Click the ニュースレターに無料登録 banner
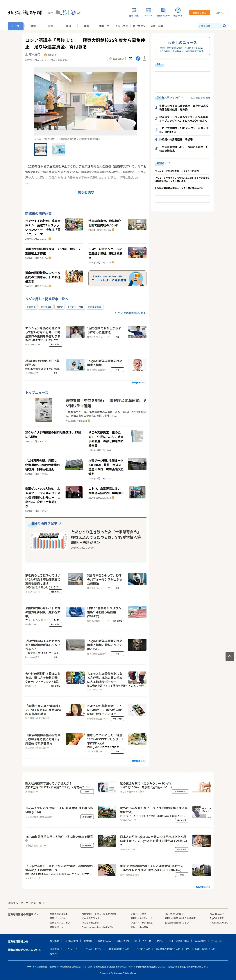This screenshot has width=236, height=980. pos(117,278)
